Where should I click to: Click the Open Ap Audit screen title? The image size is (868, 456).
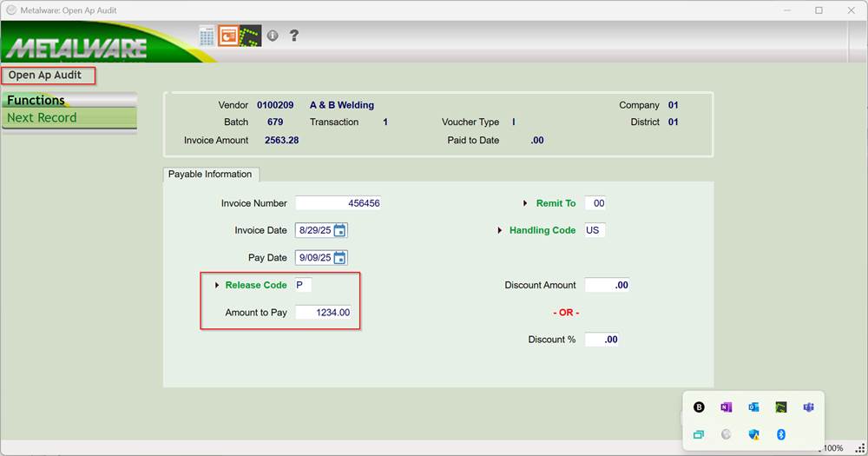click(45, 76)
